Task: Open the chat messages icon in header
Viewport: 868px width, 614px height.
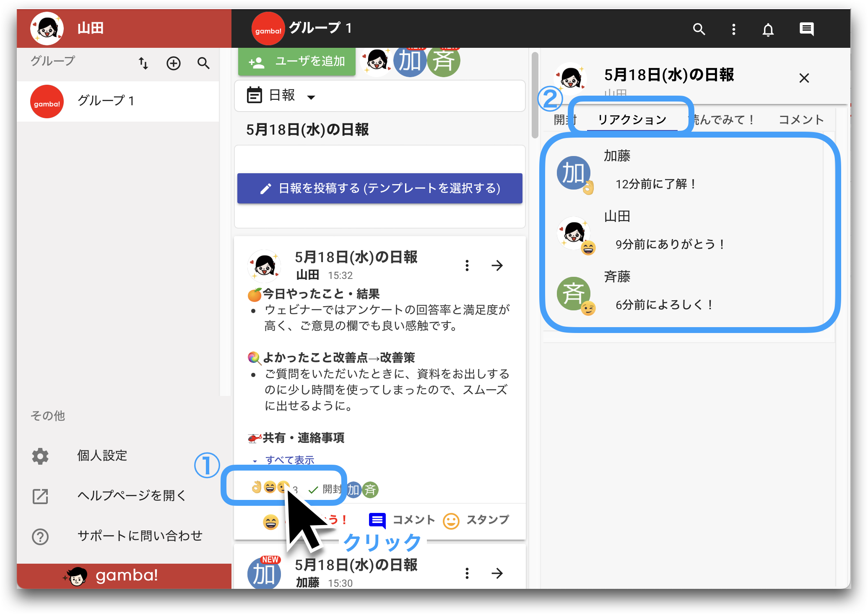Action: click(x=806, y=29)
